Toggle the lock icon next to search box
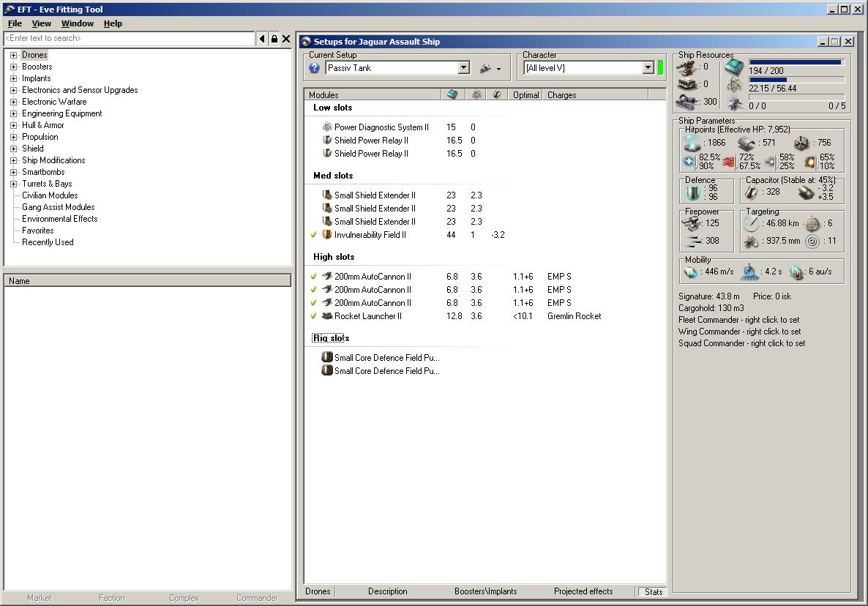The image size is (868, 606). click(x=274, y=39)
